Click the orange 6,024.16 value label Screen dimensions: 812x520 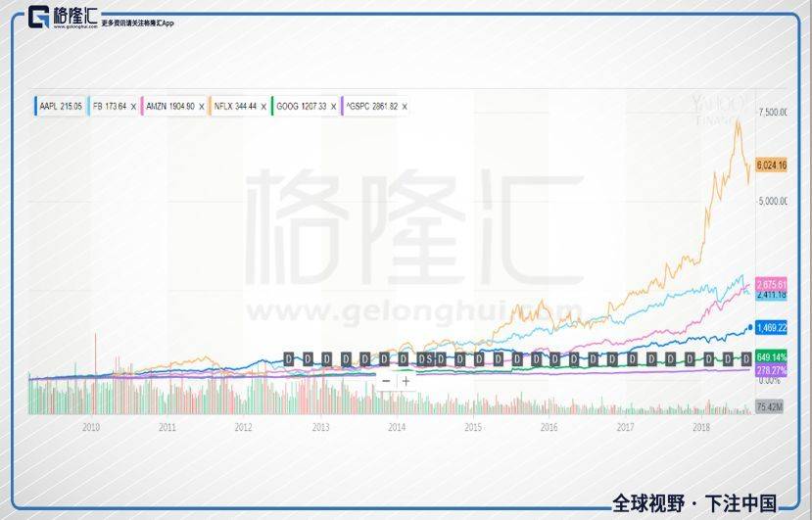pyautogui.click(x=771, y=165)
